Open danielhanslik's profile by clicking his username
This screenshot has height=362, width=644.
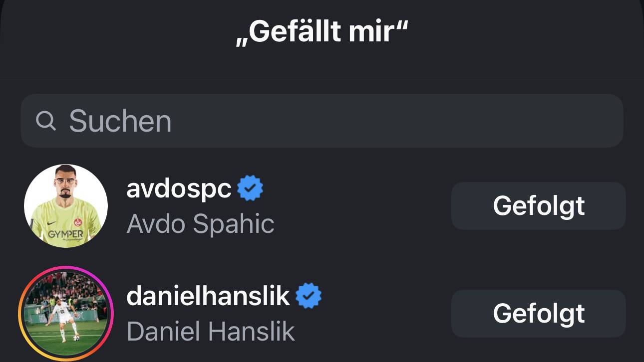coord(208,295)
